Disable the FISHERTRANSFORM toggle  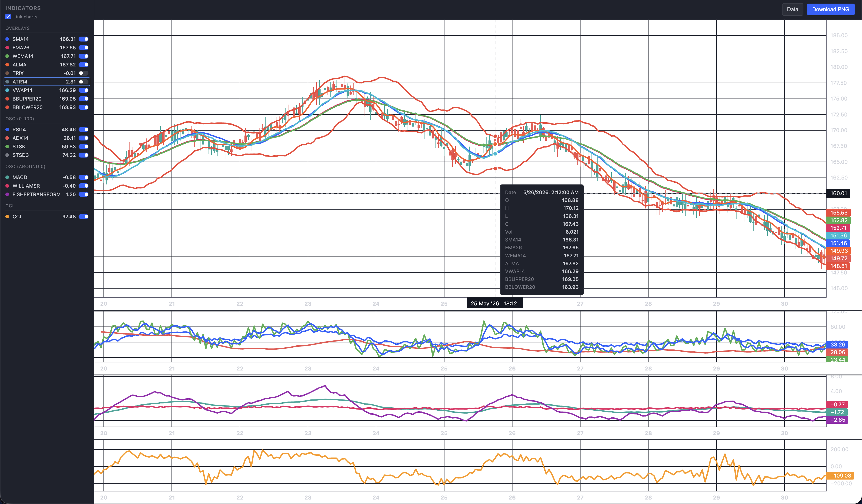pos(84,195)
